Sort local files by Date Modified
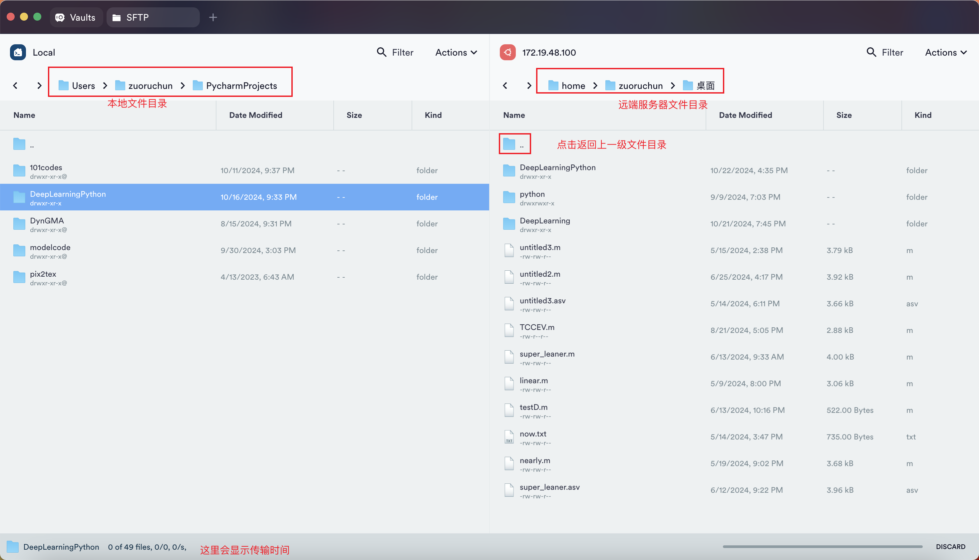Screen dimensions: 979x560 pos(255,115)
